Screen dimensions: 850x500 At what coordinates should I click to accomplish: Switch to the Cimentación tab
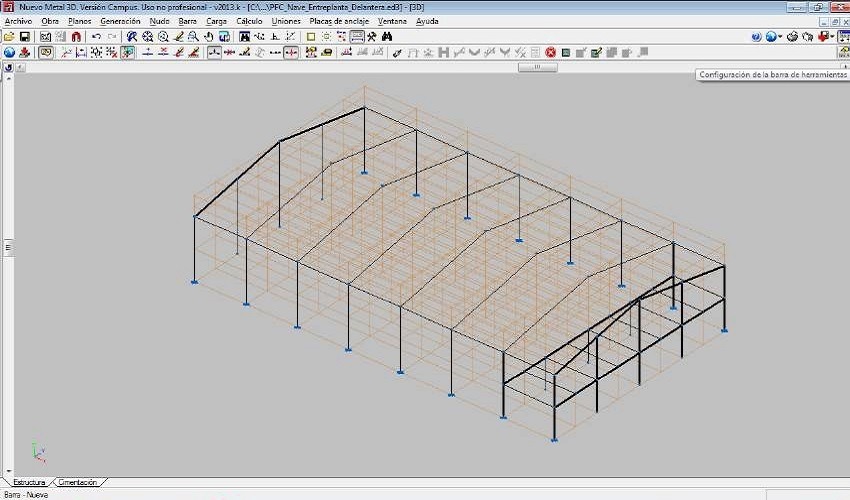[x=78, y=482]
